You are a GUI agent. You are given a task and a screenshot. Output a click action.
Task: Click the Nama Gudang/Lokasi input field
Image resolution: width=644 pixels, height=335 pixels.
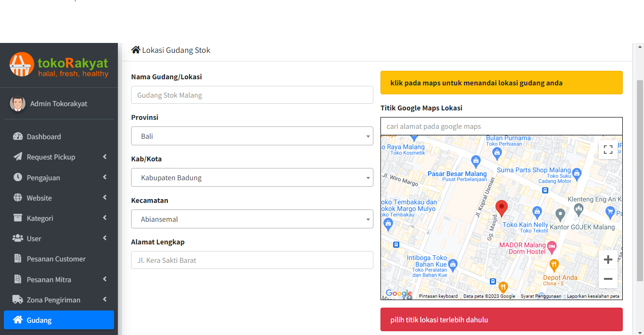pos(252,95)
